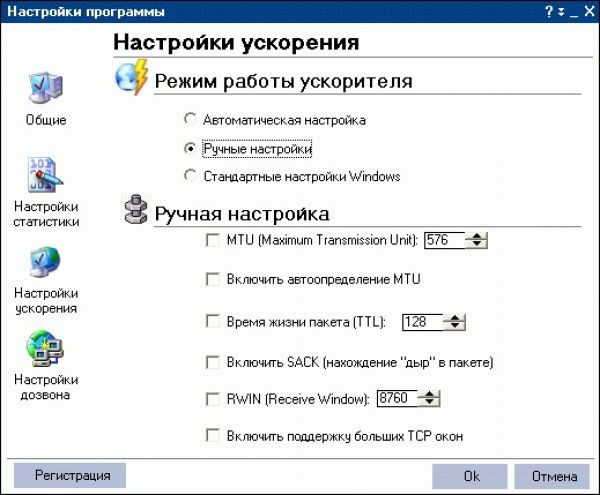Select Автоматическая настройка radio button
Screen dimensions: 600x495
[x=190, y=119]
